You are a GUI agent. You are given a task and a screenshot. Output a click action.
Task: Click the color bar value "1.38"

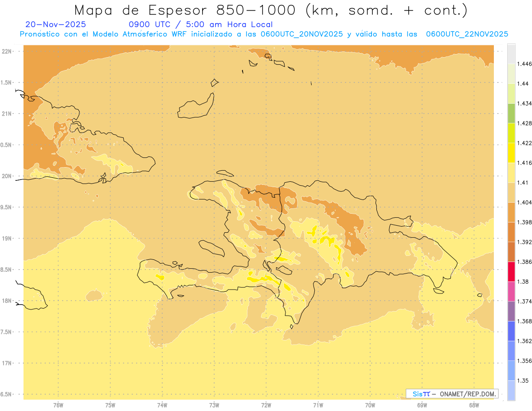[x=522, y=282]
